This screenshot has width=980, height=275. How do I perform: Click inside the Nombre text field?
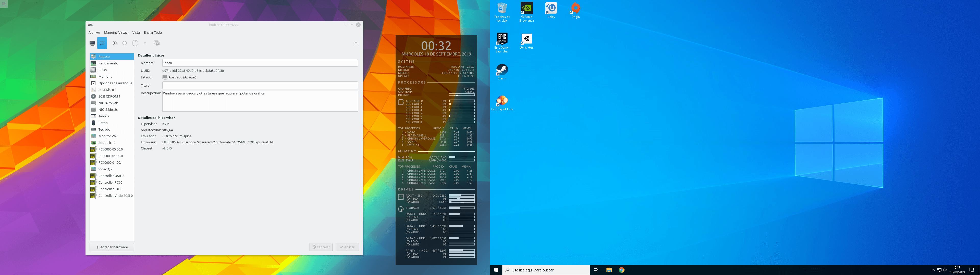pos(260,63)
